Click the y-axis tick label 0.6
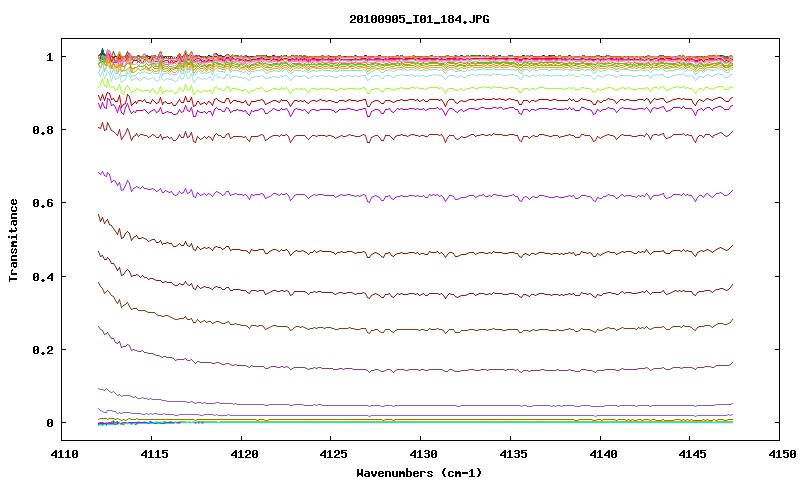Image resolution: width=800 pixels, height=480 pixels. tap(43, 203)
